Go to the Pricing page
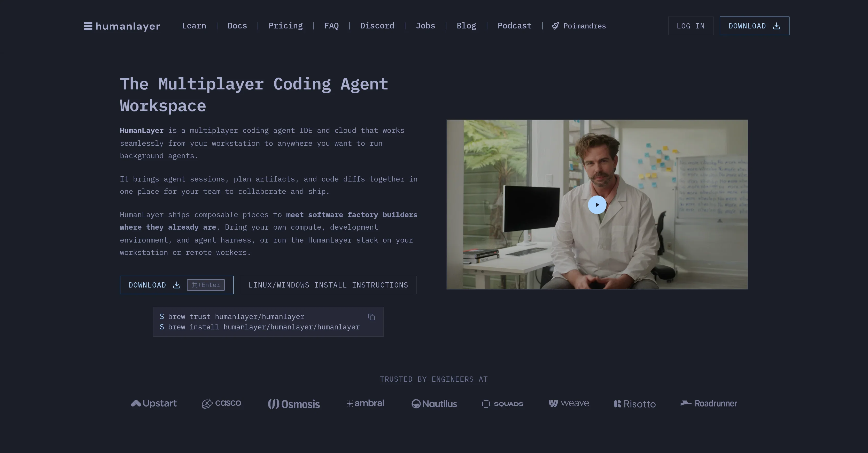 pos(285,26)
